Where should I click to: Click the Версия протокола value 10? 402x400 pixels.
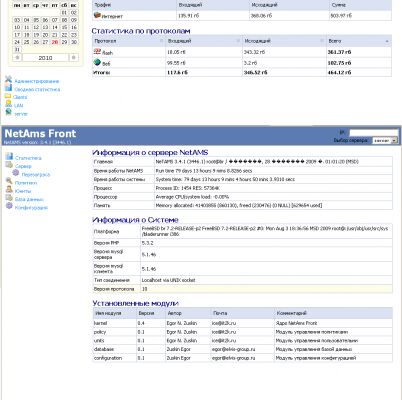[x=144, y=289]
